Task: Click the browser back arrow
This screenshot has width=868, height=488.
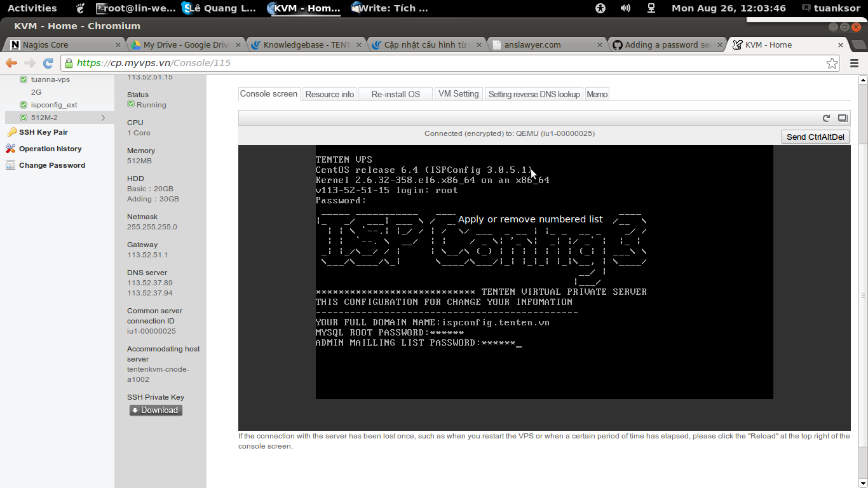Action: 11,63
